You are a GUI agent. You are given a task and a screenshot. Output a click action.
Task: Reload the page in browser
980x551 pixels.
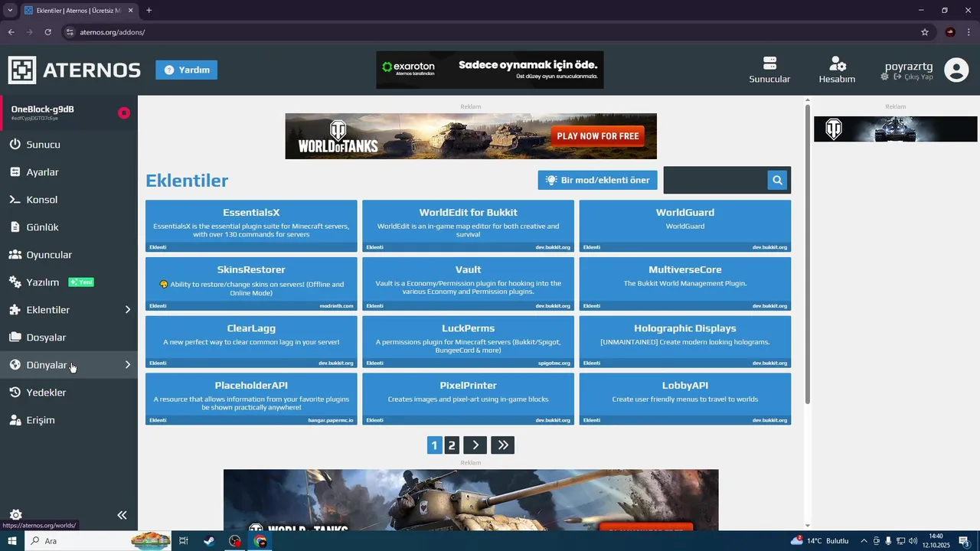coord(47,32)
